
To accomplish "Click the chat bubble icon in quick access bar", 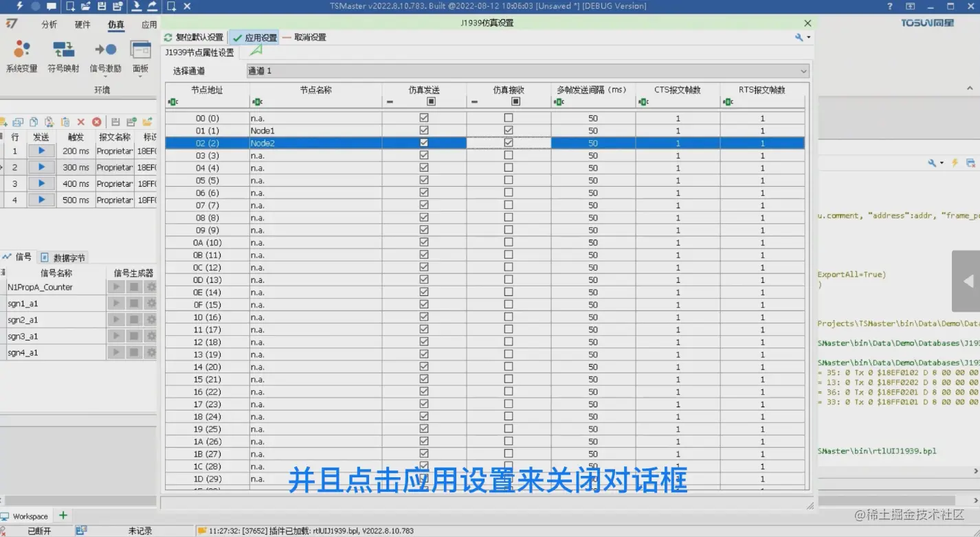I will (x=52, y=6).
